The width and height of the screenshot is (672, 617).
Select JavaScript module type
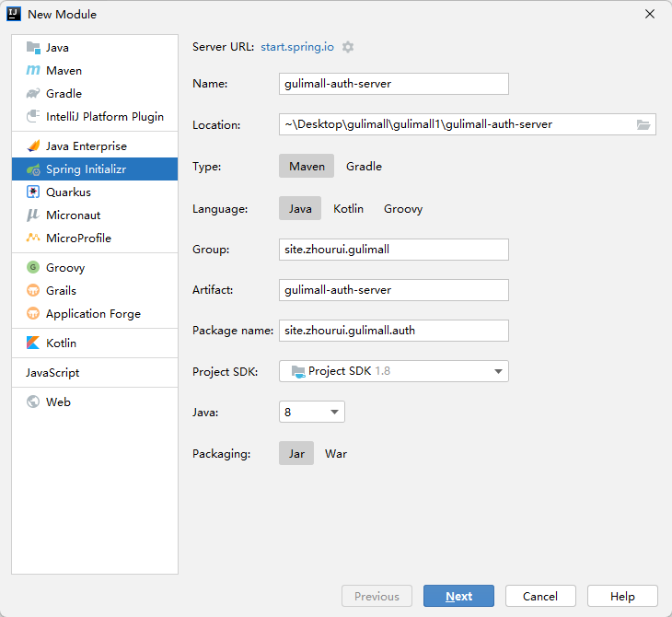pyautogui.click(x=52, y=372)
